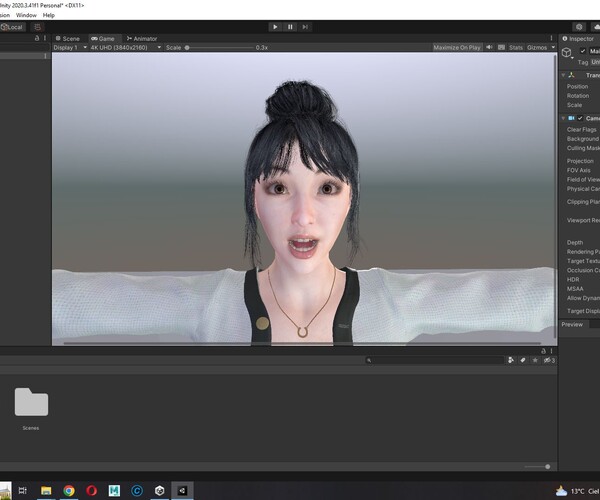Screen dimensions: 600x500
Task: Open the Gizmos dropdown arrow
Action: (553, 47)
